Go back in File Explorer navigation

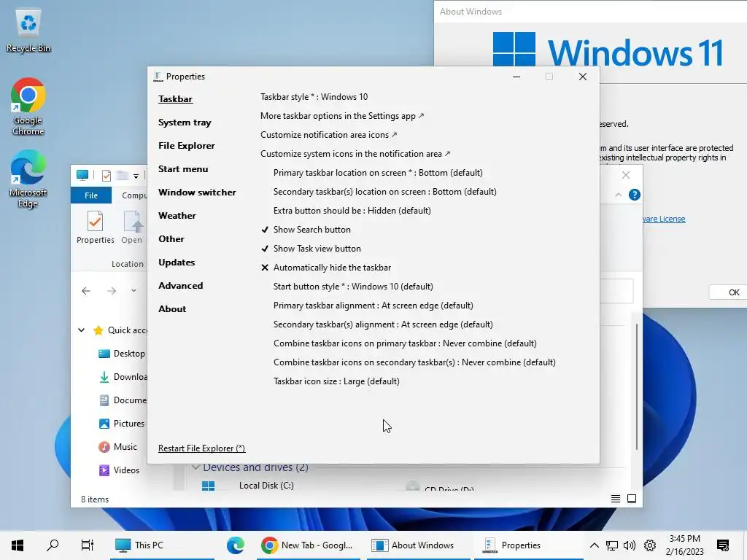tap(86, 291)
